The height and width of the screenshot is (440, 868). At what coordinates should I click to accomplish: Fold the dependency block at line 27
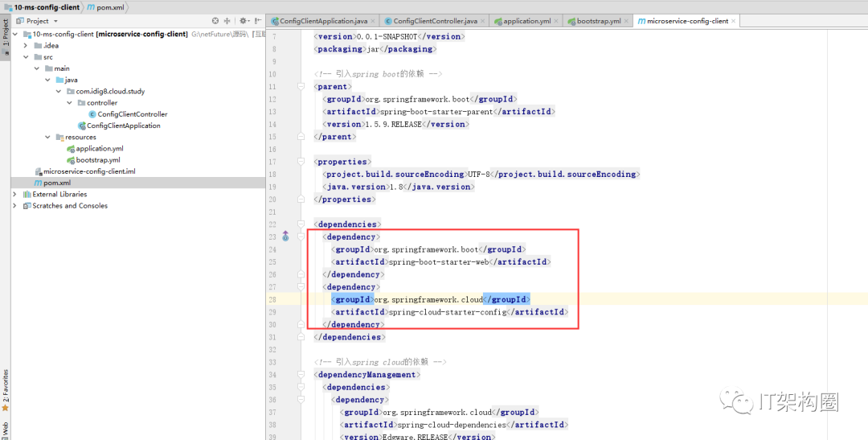[301, 286]
